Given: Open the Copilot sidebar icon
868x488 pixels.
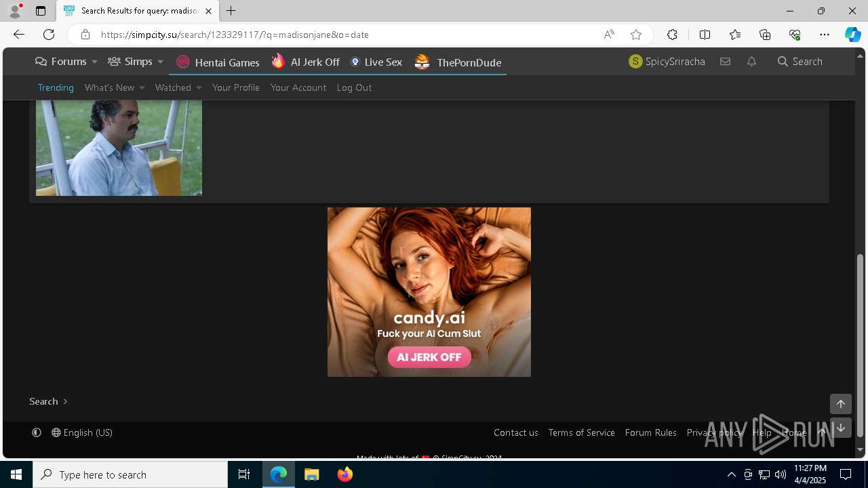Looking at the screenshot, I should pyautogui.click(x=852, y=35).
